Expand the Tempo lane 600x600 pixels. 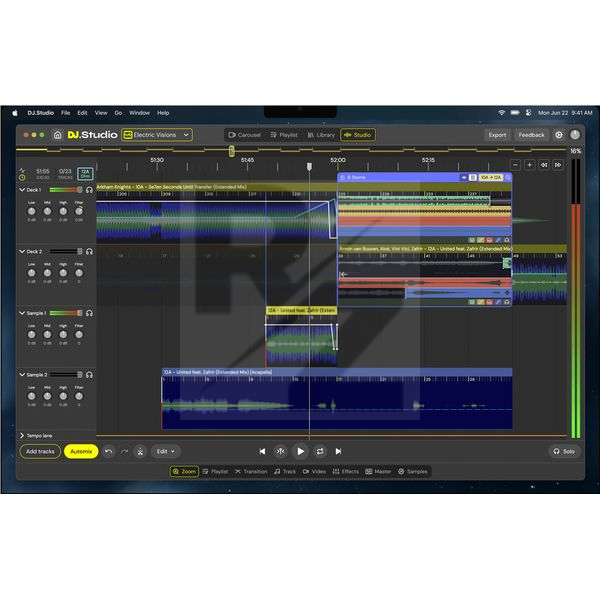coord(22,435)
